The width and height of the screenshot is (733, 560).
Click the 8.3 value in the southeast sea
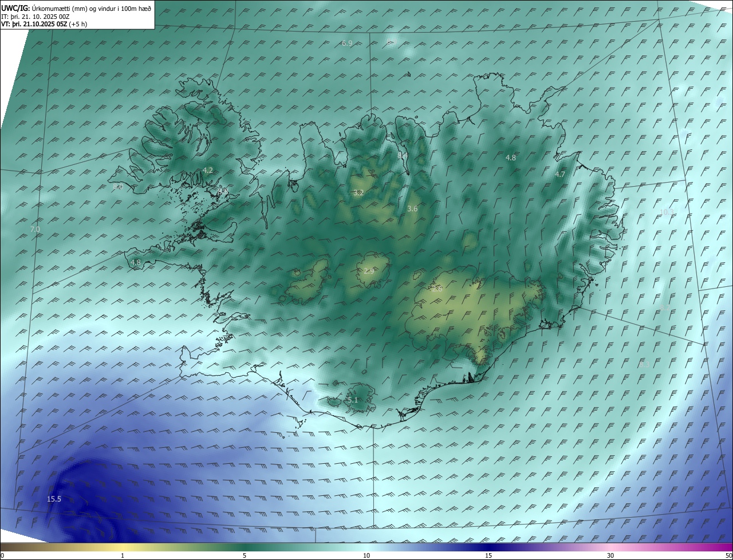pos(644,364)
